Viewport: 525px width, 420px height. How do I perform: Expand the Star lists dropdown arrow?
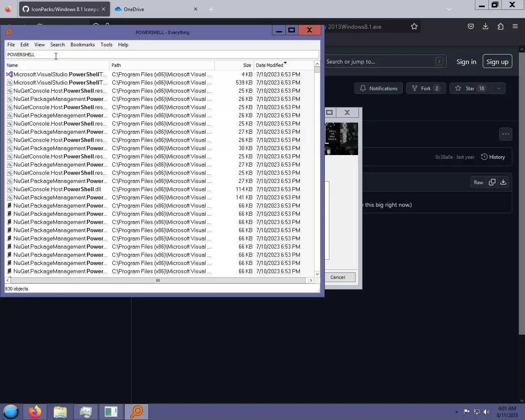click(x=499, y=88)
